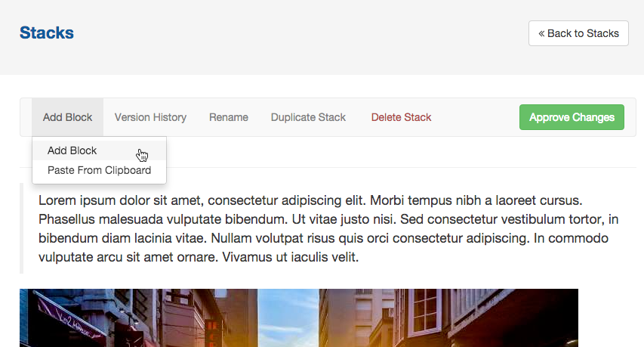Click the gray quote bar beside the paragraph

pos(21,228)
